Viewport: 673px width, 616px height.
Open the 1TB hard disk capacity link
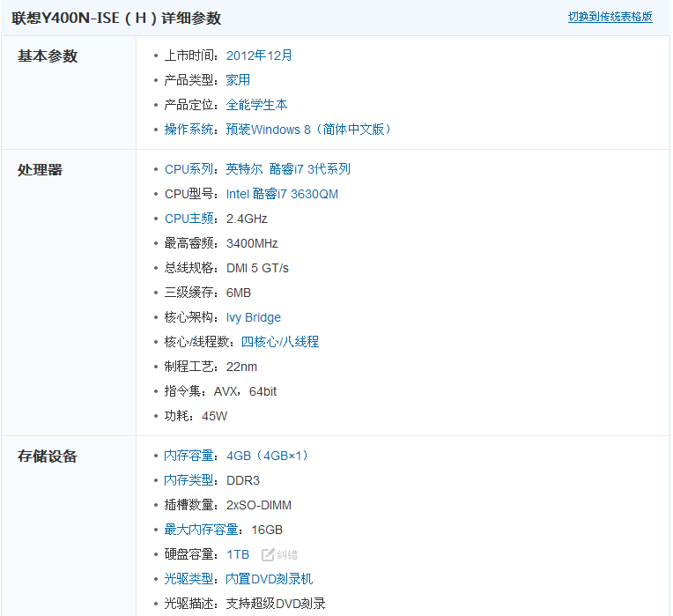(238, 554)
